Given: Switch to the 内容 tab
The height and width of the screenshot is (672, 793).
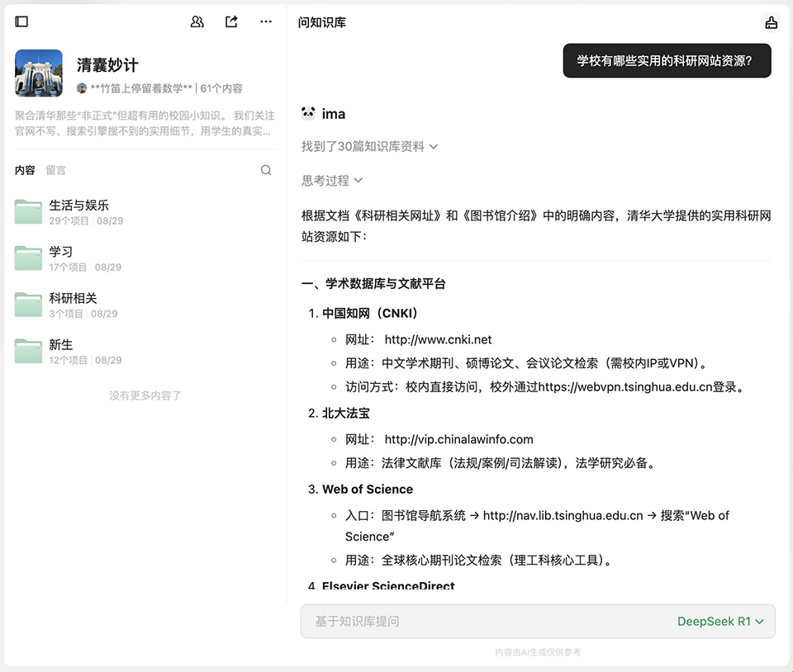Looking at the screenshot, I should pyautogui.click(x=25, y=170).
